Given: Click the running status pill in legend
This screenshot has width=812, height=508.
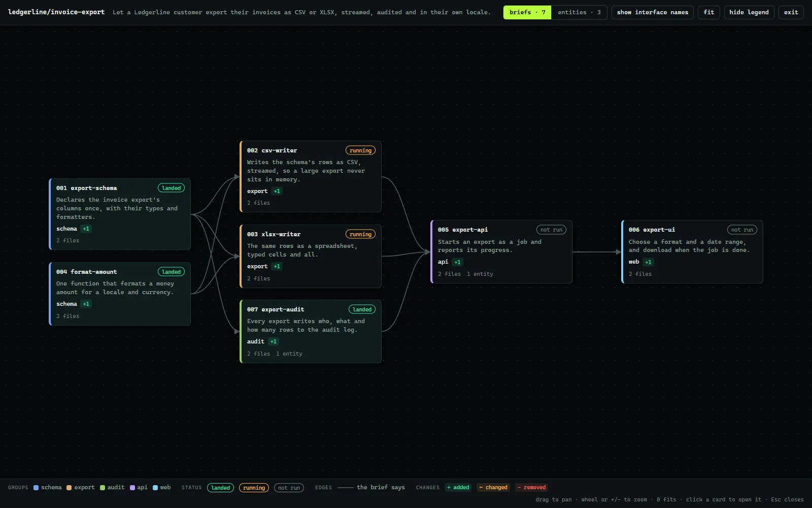Looking at the screenshot, I should click(254, 488).
